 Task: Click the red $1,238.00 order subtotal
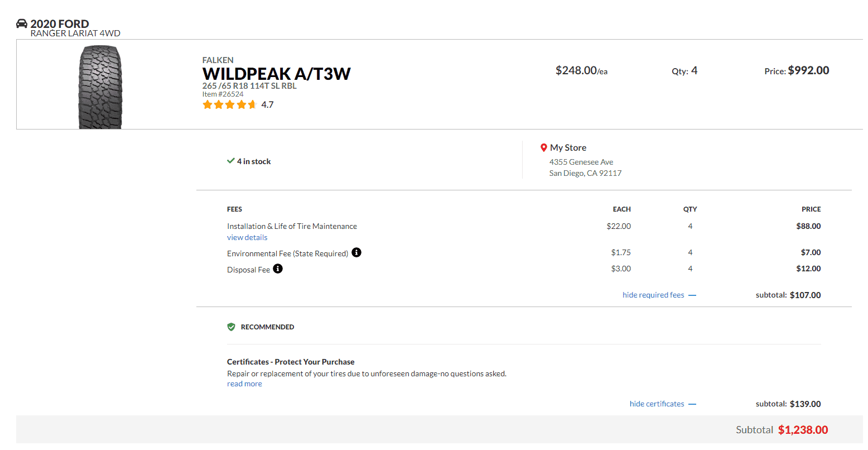coord(803,430)
